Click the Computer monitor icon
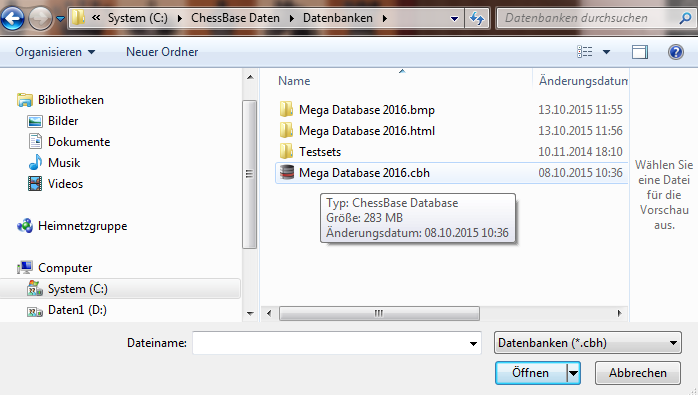The width and height of the screenshot is (698, 395). pos(25,267)
